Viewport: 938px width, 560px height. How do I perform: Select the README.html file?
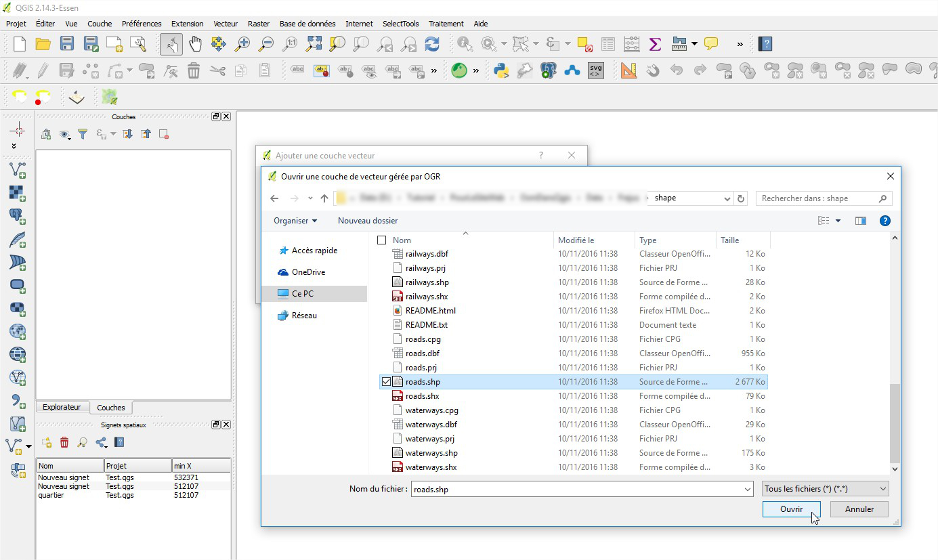click(430, 311)
